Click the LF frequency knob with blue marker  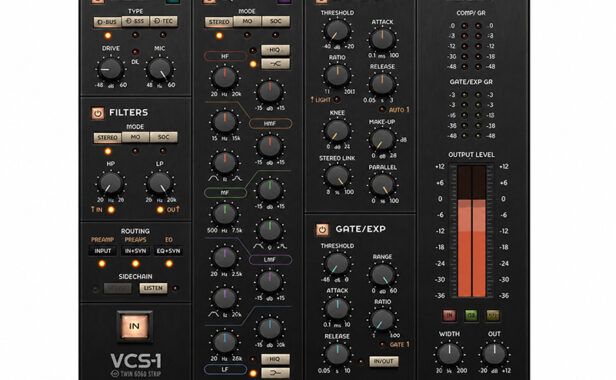click(x=225, y=342)
